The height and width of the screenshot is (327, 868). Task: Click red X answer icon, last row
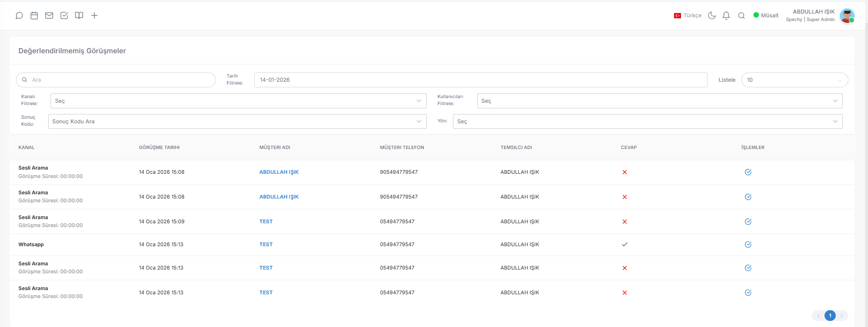tap(624, 293)
